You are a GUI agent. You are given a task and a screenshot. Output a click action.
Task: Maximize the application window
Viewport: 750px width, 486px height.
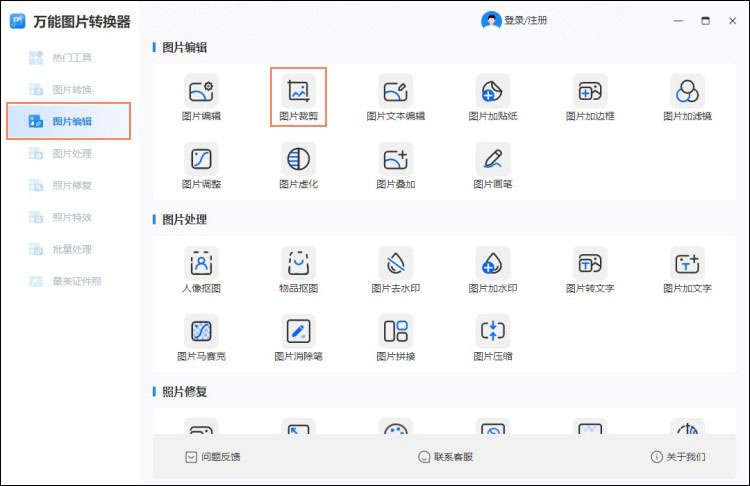[x=706, y=21]
